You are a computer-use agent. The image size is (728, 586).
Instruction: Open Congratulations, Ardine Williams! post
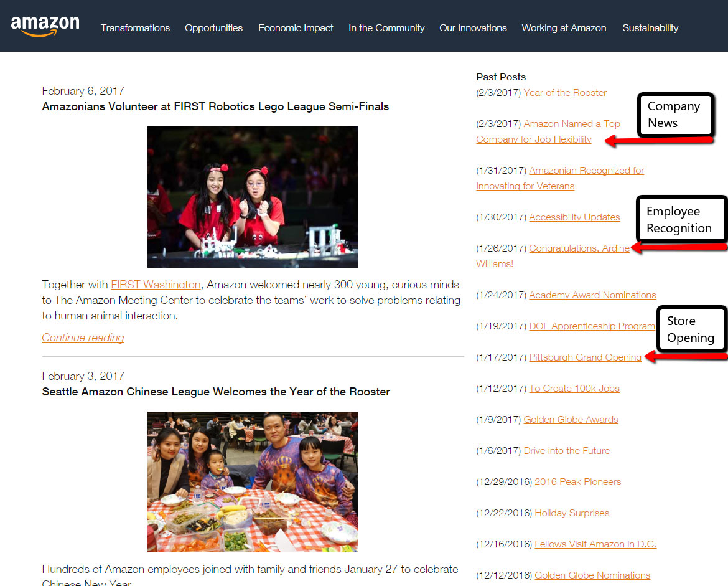coord(553,256)
